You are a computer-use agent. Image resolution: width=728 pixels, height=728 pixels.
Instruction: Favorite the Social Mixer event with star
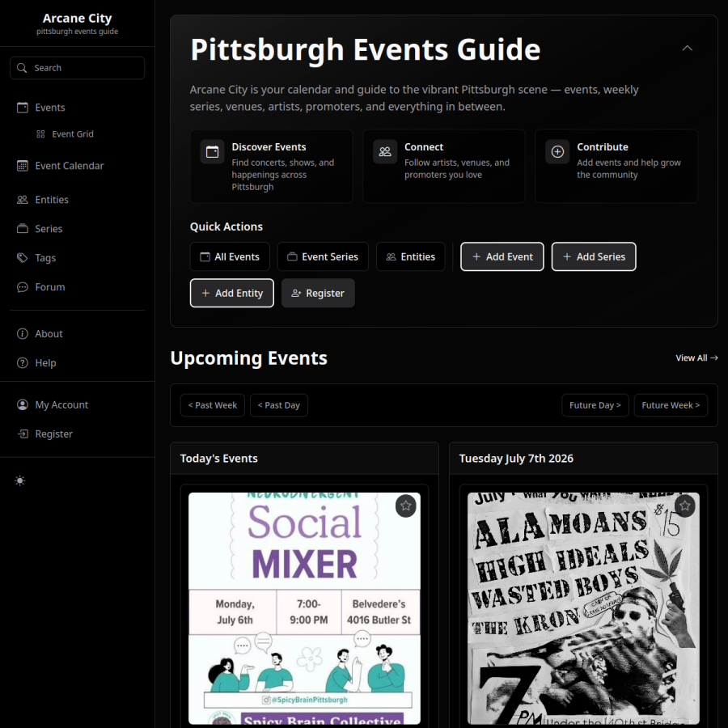point(406,506)
